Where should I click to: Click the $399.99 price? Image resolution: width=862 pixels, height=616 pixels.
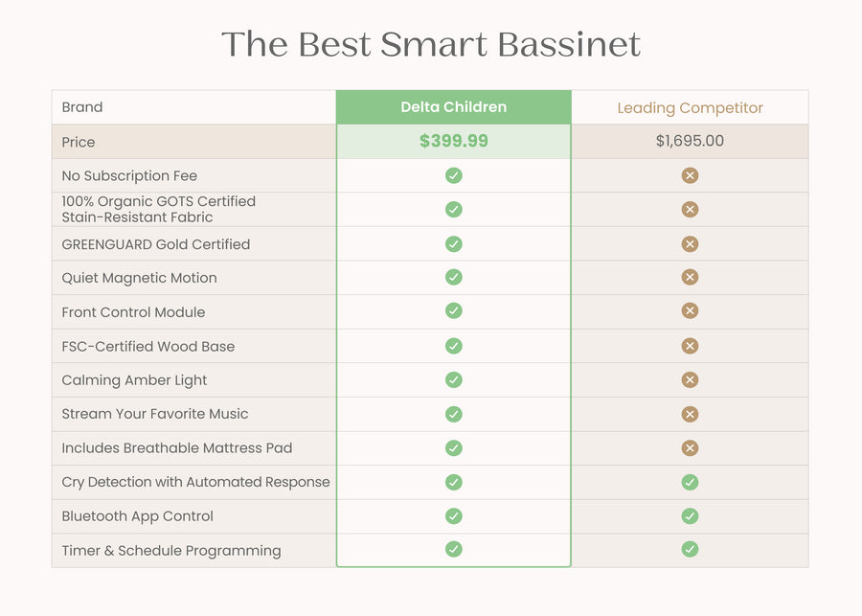(454, 141)
